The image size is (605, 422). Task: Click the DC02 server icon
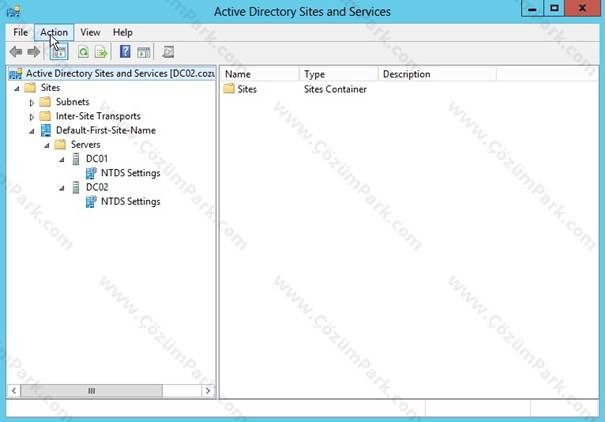pos(76,187)
